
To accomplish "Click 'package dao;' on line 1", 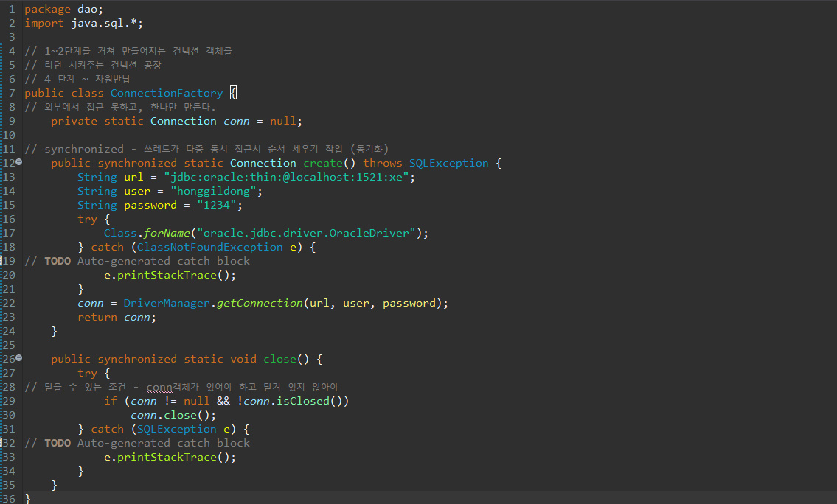I will [x=63, y=10].
